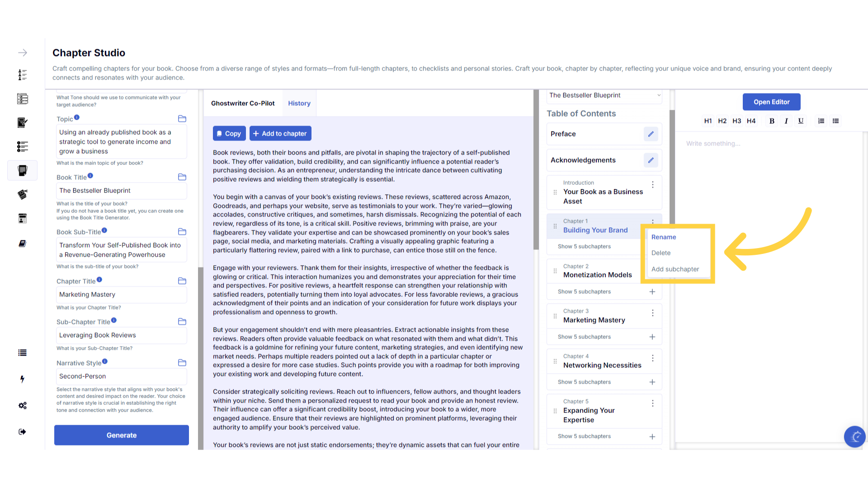Click the Italic formatting icon
Image resolution: width=868 pixels, height=488 pixels.
pos(786,121)
